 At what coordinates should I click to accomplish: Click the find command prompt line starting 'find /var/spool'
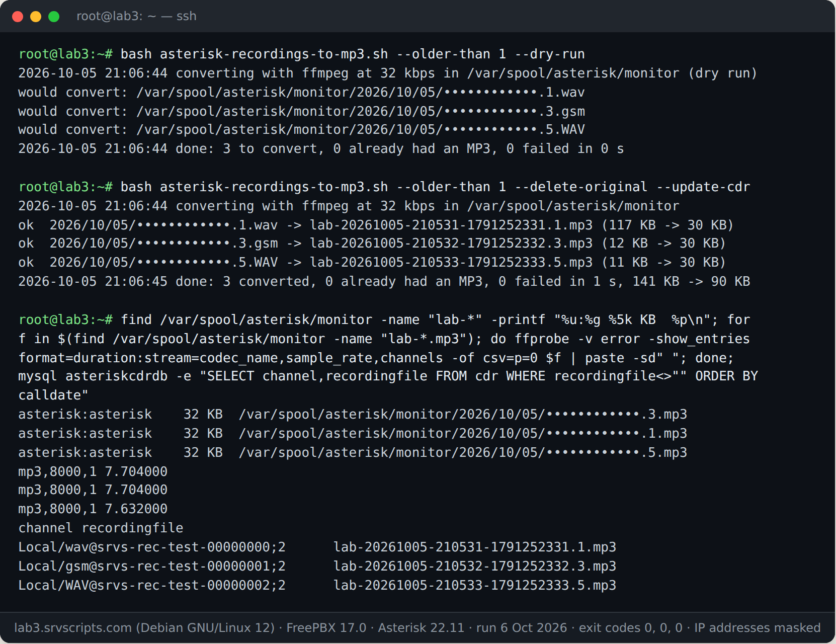point(384,319)
